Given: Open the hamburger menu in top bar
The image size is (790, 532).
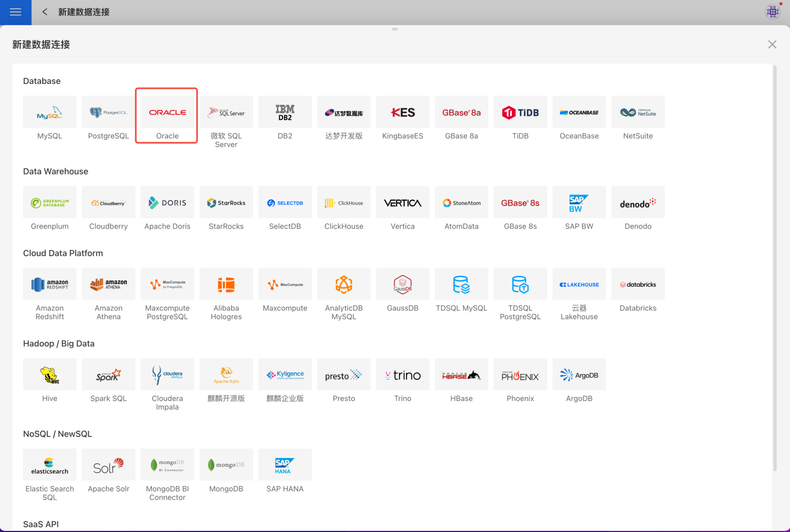Looking at the screenshot, I should [x=15, y=12].
